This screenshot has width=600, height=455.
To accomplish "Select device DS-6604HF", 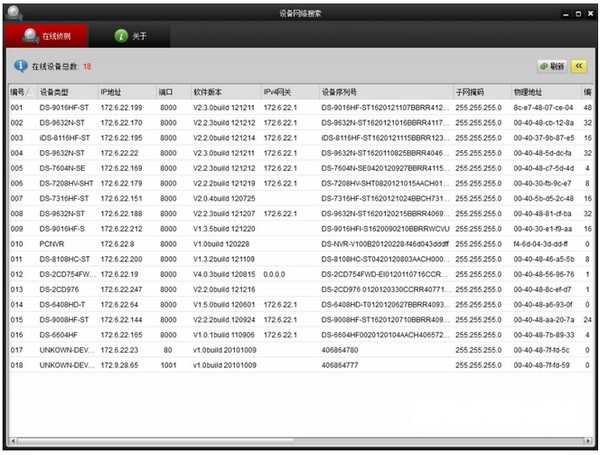I will tap(59, 335).
